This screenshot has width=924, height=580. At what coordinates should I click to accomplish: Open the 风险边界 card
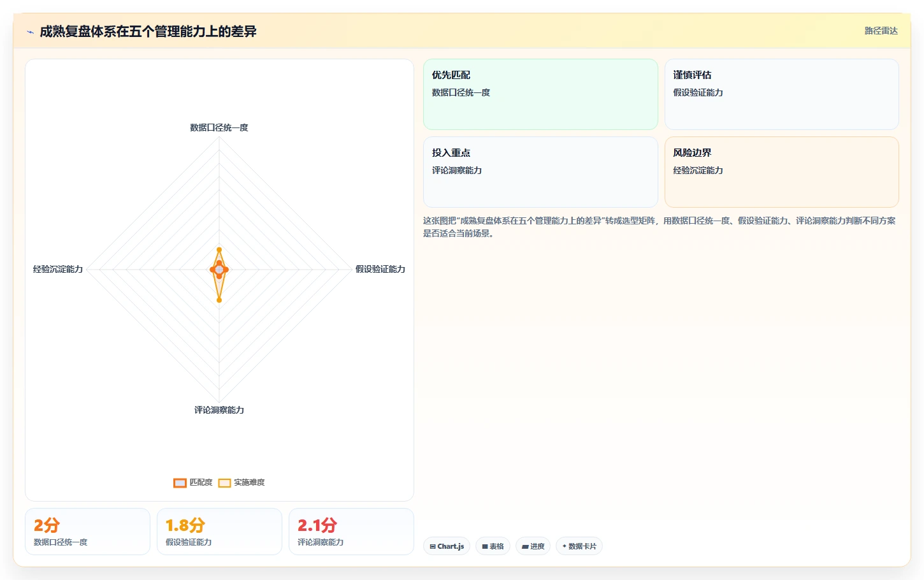click(781, 172)
